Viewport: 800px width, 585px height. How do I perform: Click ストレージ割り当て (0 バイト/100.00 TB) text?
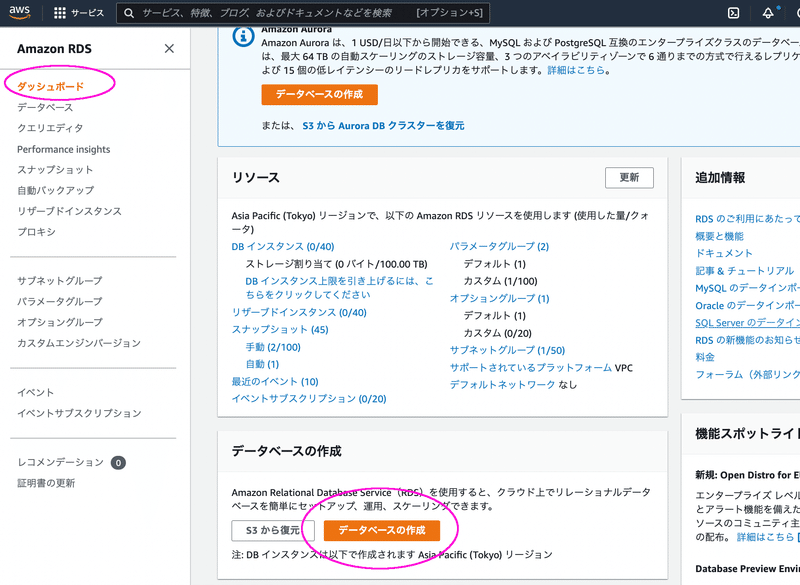(336, 264)
